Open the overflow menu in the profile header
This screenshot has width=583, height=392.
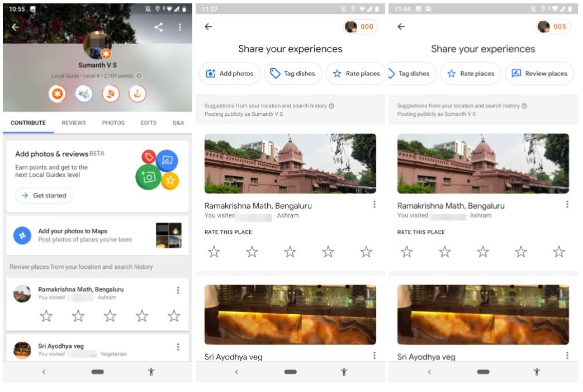(x=179, y=27)
